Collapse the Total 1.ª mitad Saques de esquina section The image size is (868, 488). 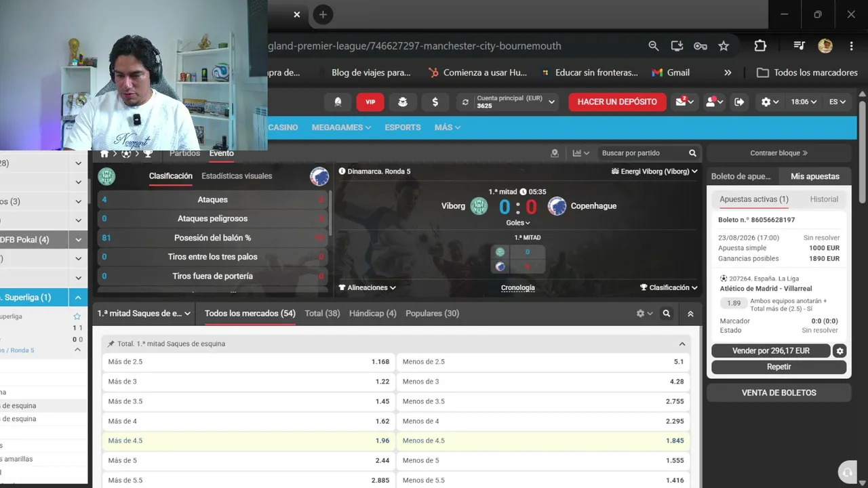(682, 344)
